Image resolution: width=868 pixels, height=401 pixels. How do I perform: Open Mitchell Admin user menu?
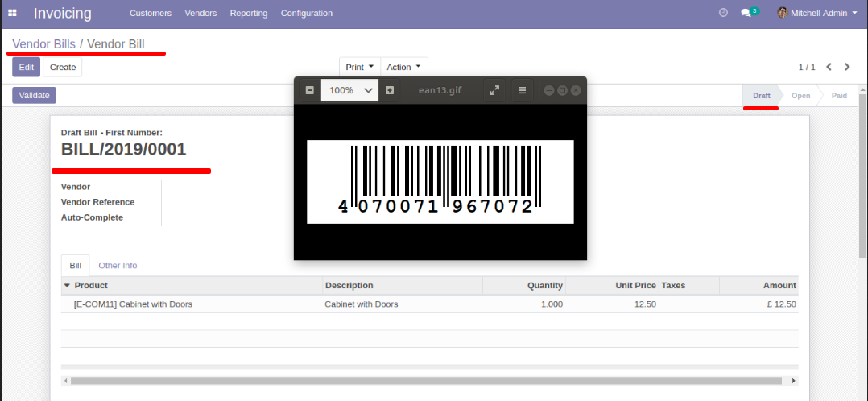817,13
